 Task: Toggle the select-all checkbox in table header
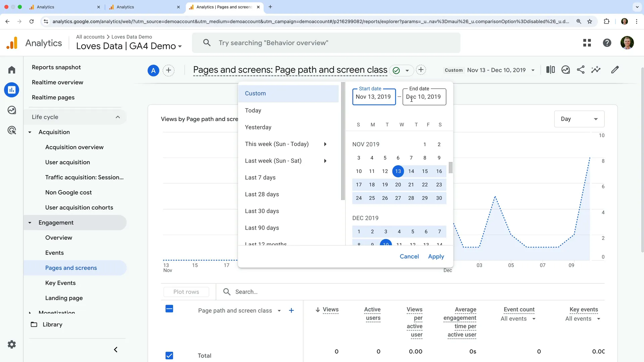tap(169, 309)
